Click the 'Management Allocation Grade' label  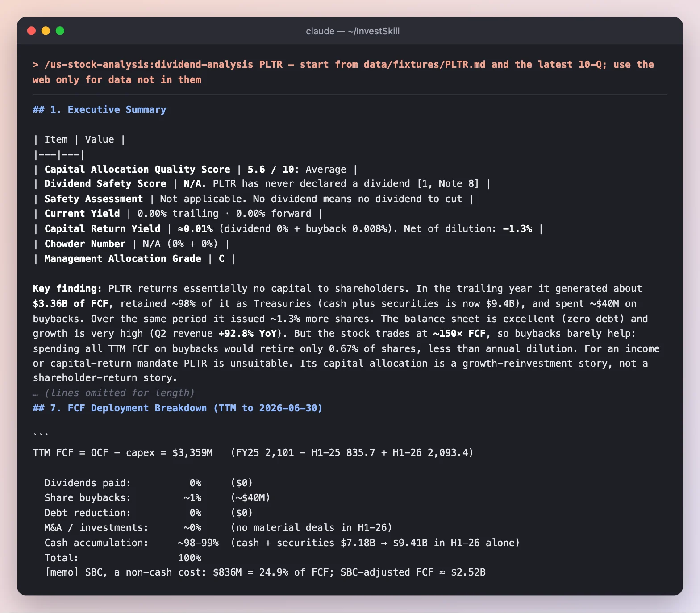123,259
